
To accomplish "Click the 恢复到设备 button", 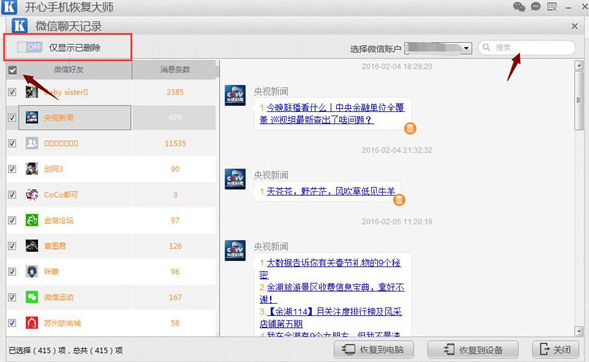I will pyautogui.click(x=473, y=350).
